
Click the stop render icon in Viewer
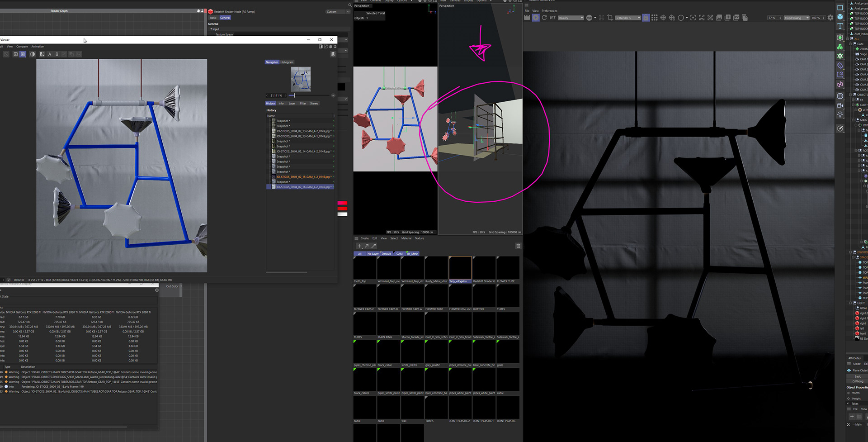click(x=6, y=54)
